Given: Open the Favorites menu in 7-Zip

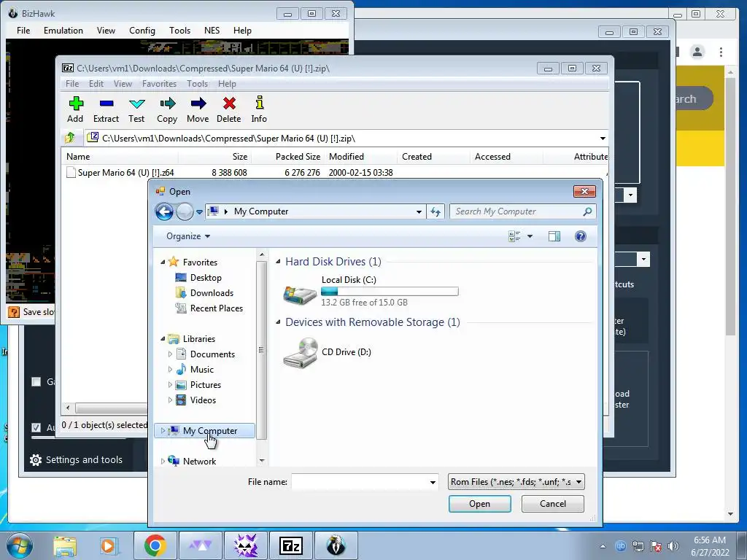Looking at the screenshot, I should click(x=159, y=84).
